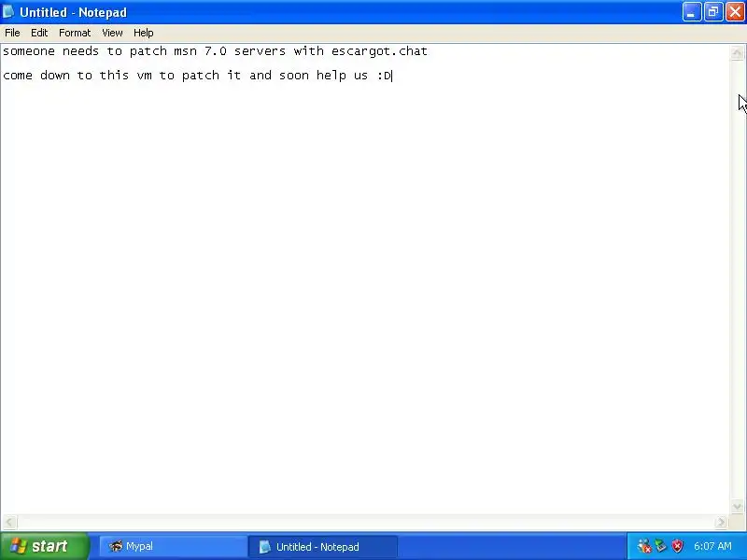Click the Notepad icon in title bar
Screen dimensions: 747x560
point(8,12)
